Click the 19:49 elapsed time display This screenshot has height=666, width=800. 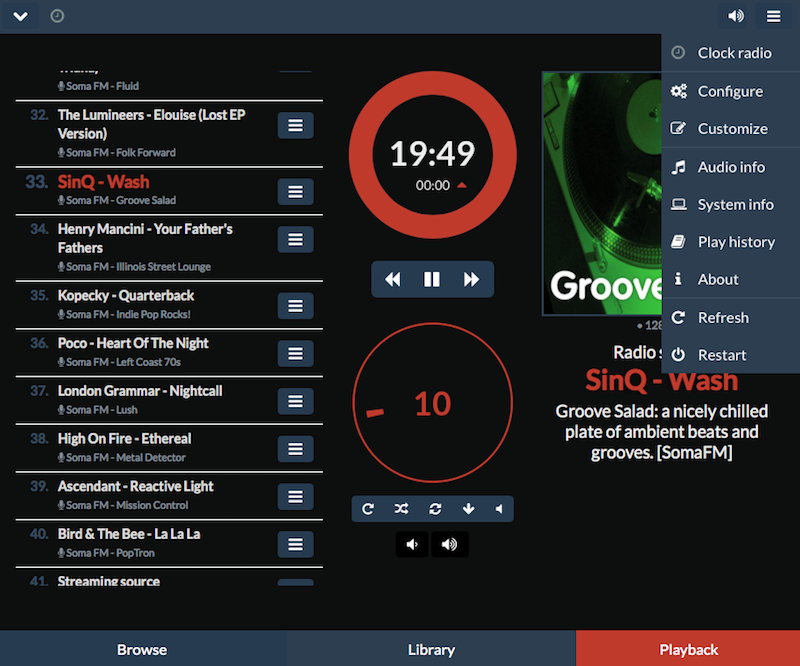(433, 153)
